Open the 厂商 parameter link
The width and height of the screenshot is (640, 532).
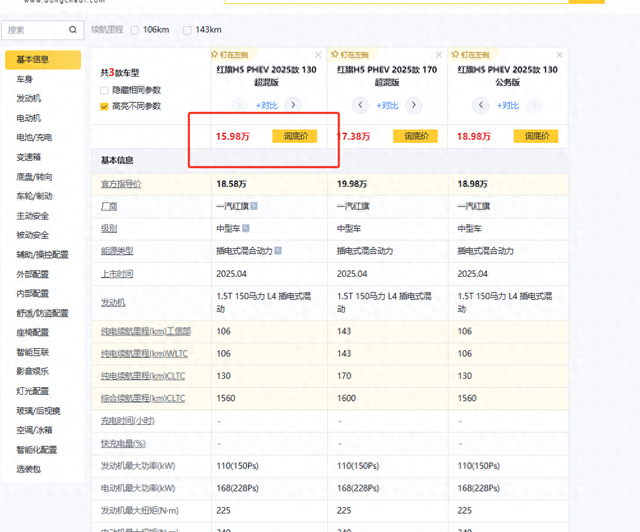pyautogui.click(x=109, y=207)
